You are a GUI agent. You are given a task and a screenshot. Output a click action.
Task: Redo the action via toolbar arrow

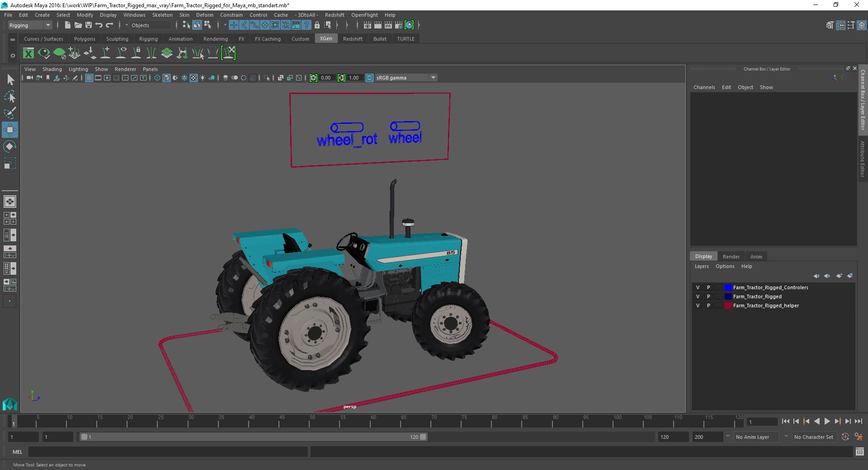(109, 25)
